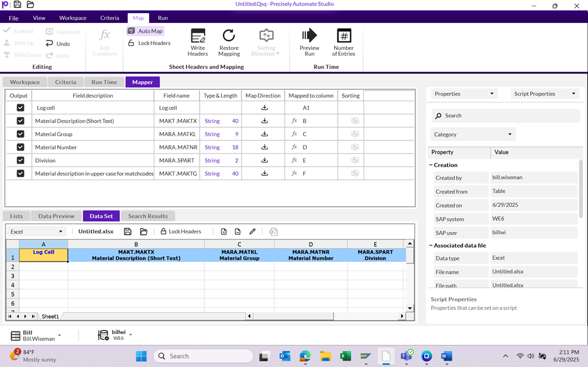Screen dimensions: 588x367
Task: Uncheck Output checkbox for Log cell
Action: [21, 108]
